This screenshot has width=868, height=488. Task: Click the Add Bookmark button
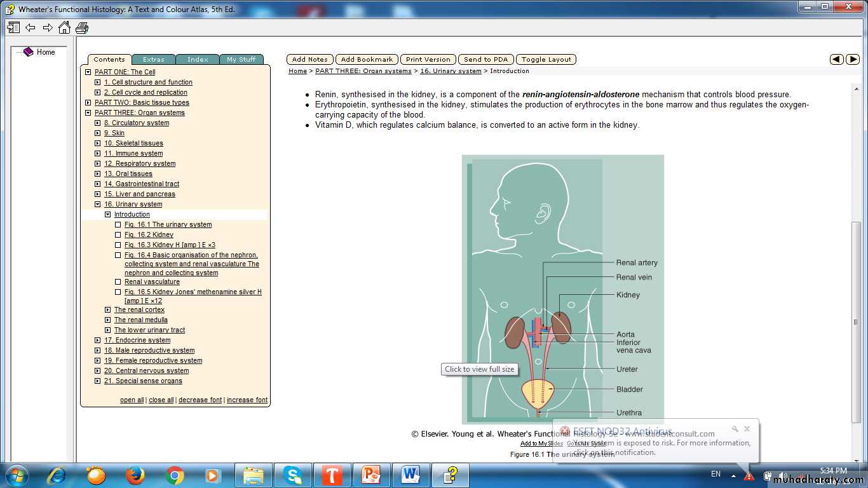367,59
